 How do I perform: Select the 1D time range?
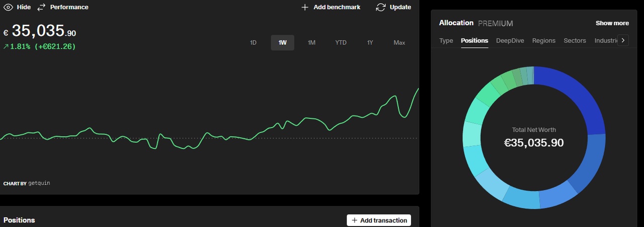click(x=253, y=43)
